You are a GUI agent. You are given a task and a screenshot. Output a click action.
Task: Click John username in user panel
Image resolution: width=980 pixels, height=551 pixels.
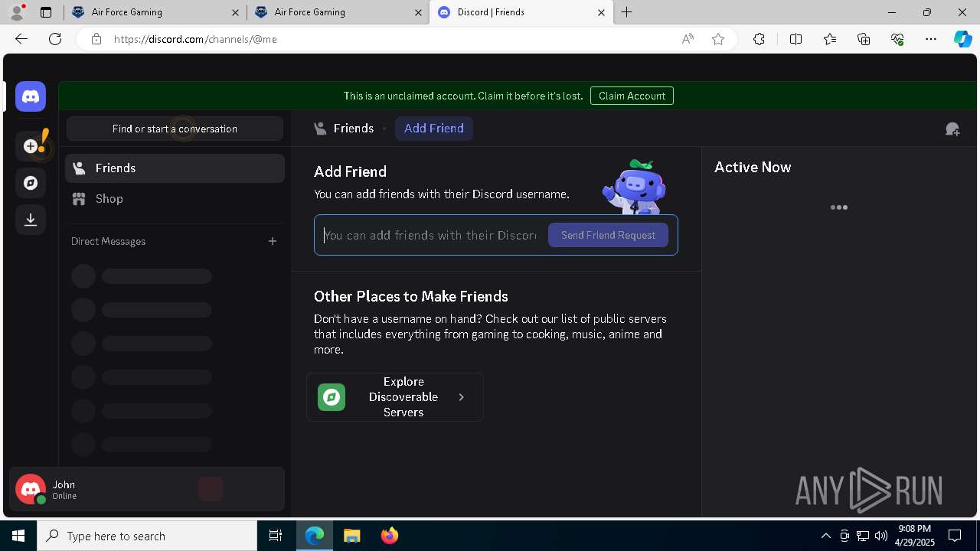point(64,484)
